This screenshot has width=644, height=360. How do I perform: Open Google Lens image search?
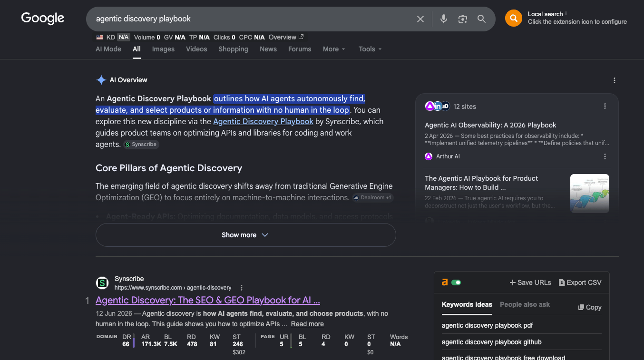click(x=463, y=19)
